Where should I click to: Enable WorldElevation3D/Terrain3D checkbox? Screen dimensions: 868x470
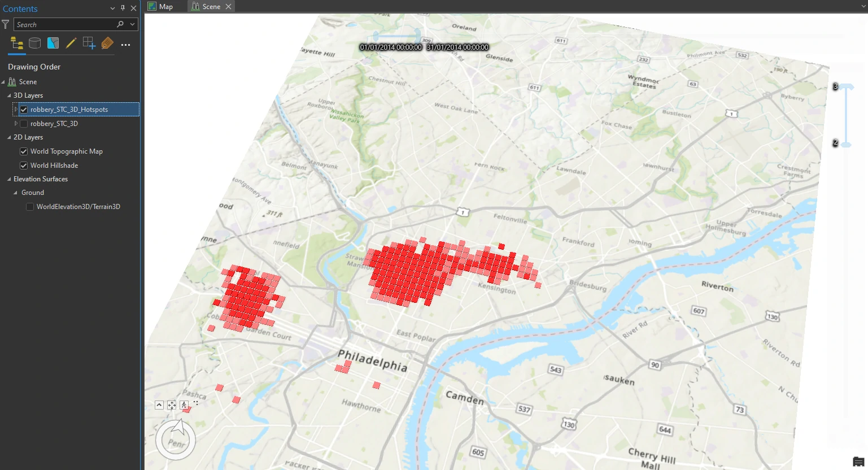click(x=30, y=207)
